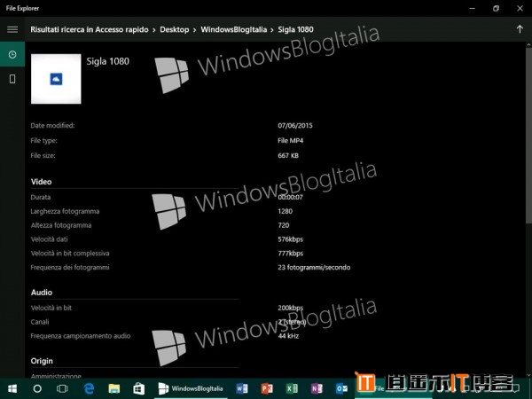Screen dimensions: 532x399
Task: Click the 'Date modified:' label
Action: click(52, 126)
